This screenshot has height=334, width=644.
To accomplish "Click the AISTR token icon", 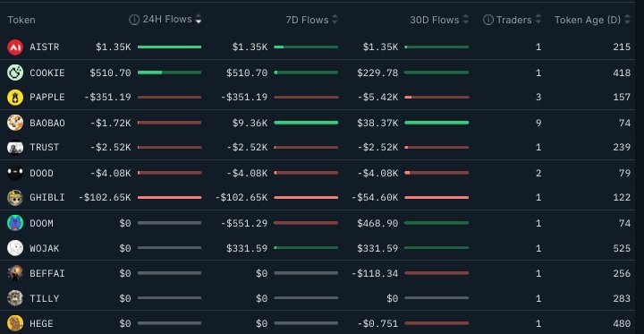I will pyautogui.click(x=15, y=47).
